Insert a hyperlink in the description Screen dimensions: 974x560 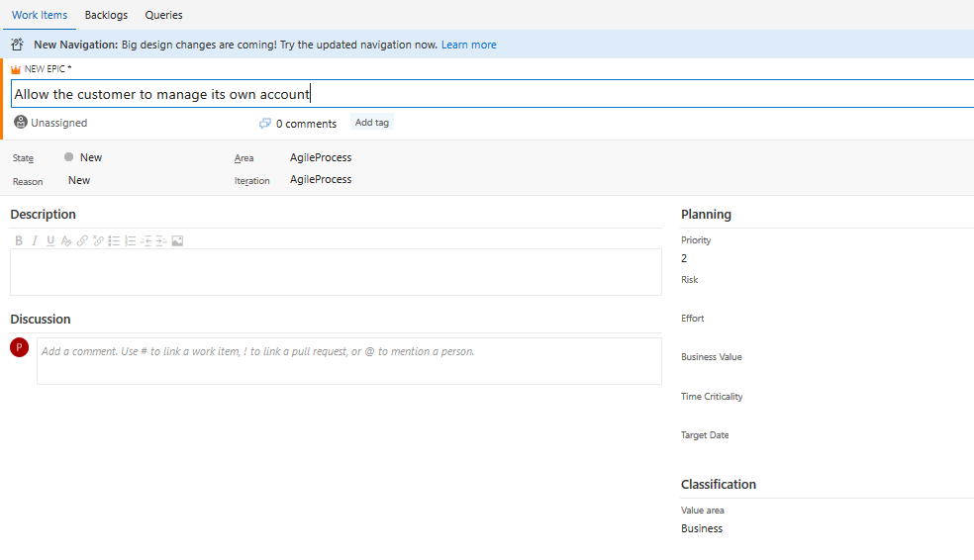tap(82, 240)
